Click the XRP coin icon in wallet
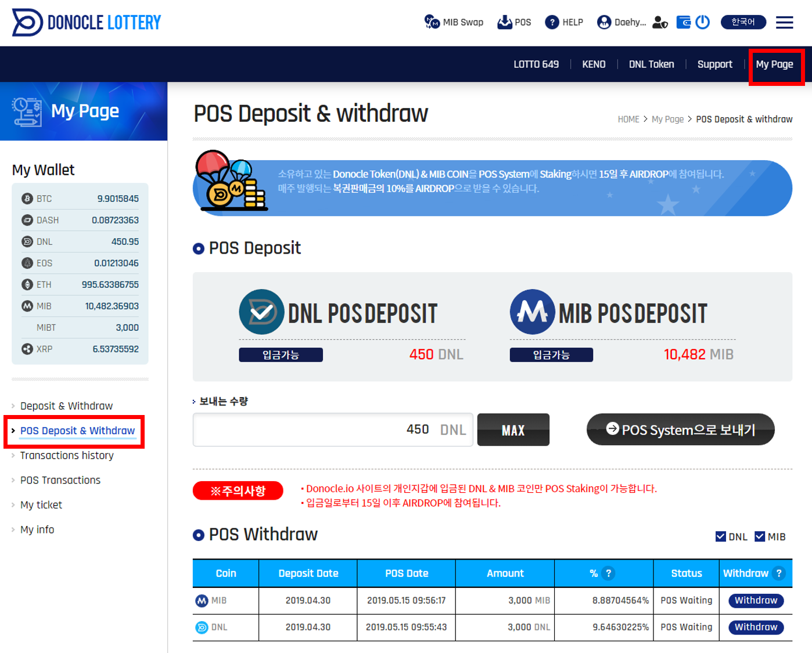This screenshot has width=812, height=653. click(27, 349)
